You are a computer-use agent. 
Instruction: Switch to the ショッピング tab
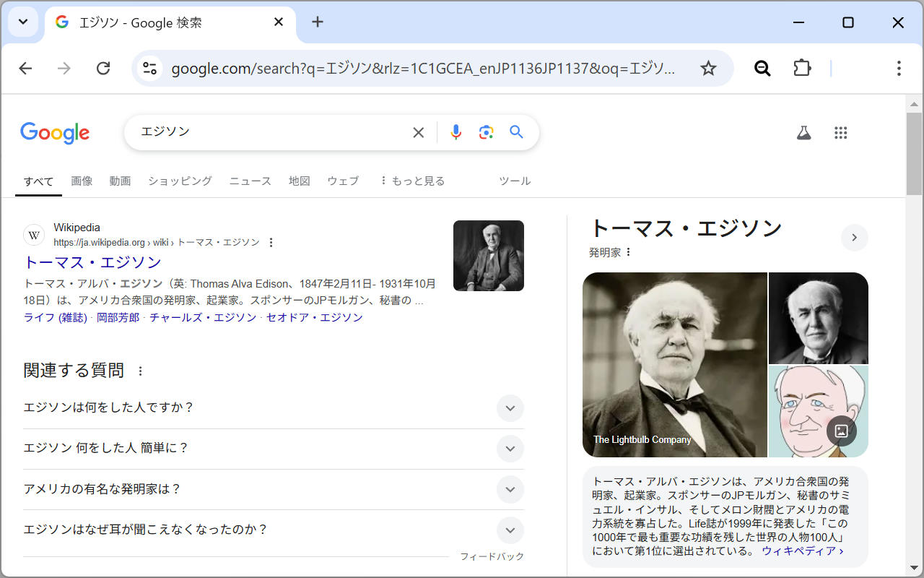pos(180,181)
